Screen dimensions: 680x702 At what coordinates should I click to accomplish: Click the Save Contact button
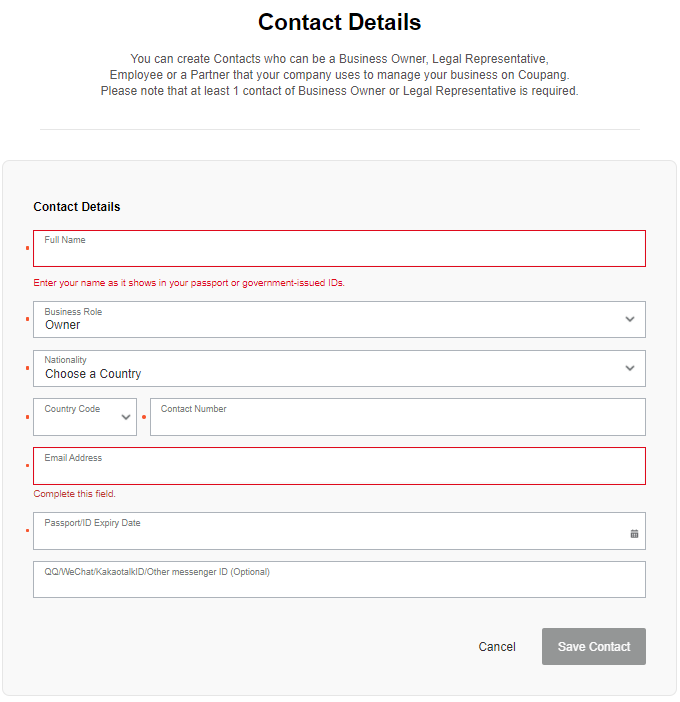(594, 647)
